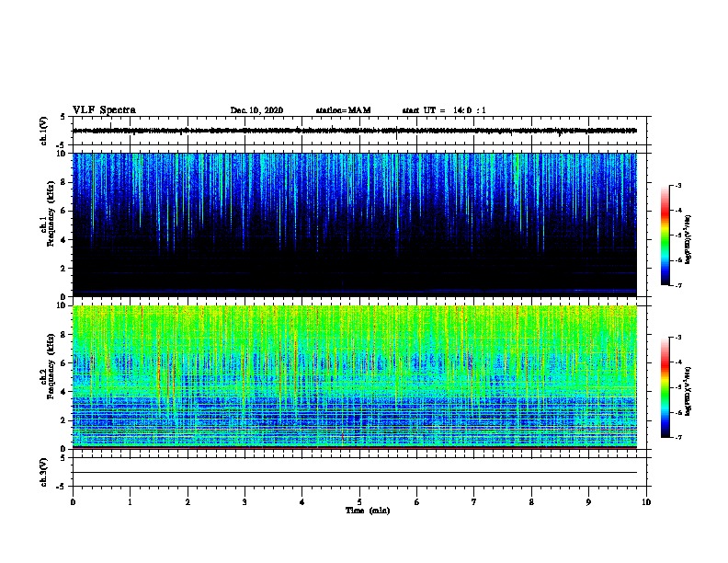Click the "6" kHz tick on ch.1 frequency axis
728x563 pixels.
click(x=63, y=211)
